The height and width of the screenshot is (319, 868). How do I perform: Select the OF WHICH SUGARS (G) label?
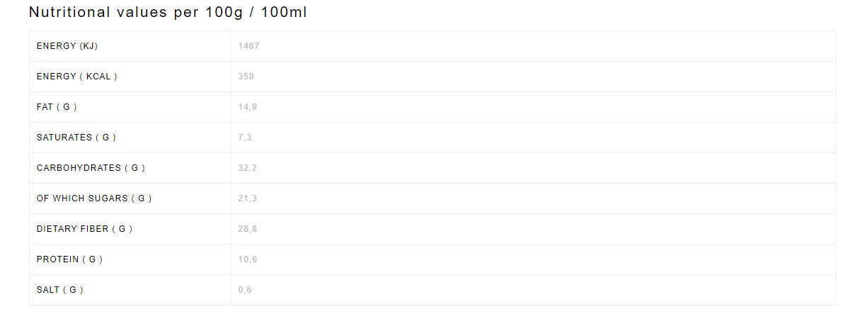coord(94,198)
